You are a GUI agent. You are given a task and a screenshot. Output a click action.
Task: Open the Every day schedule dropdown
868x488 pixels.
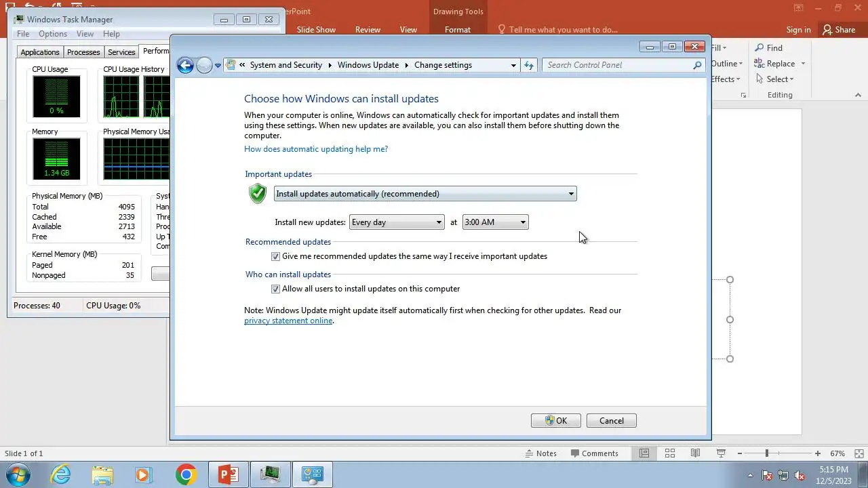(397, 222)
